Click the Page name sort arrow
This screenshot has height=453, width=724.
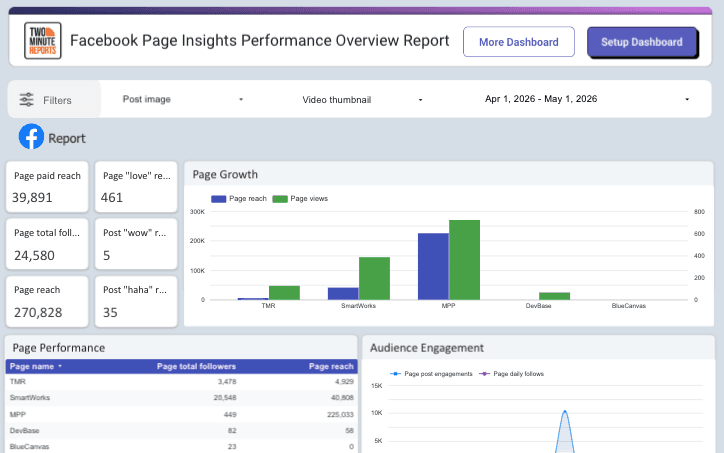(60, 366)
